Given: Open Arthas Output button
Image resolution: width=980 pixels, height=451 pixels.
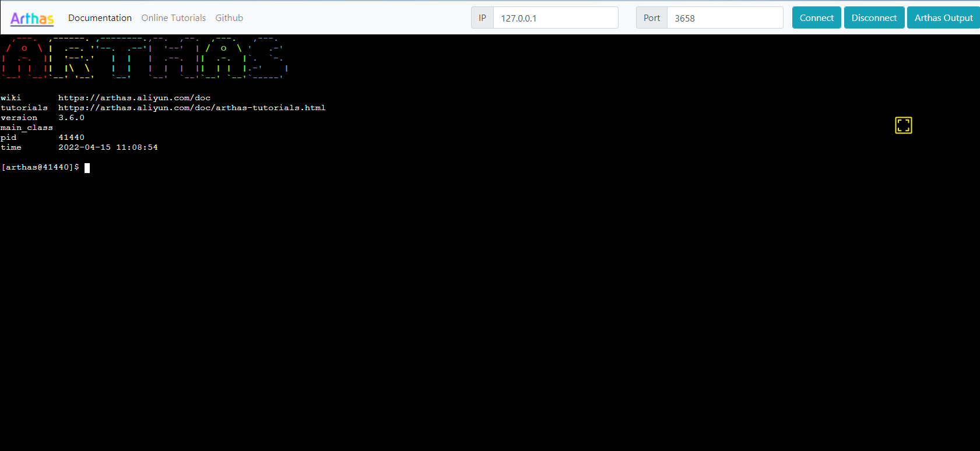Looking at the screenshot, I should 943,17.
